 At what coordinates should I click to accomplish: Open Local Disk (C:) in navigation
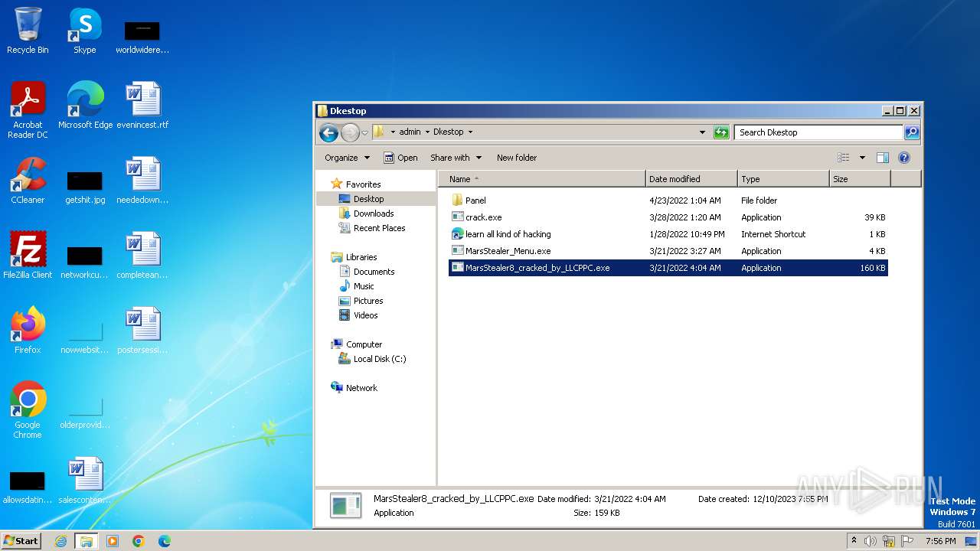coord(380,359)
